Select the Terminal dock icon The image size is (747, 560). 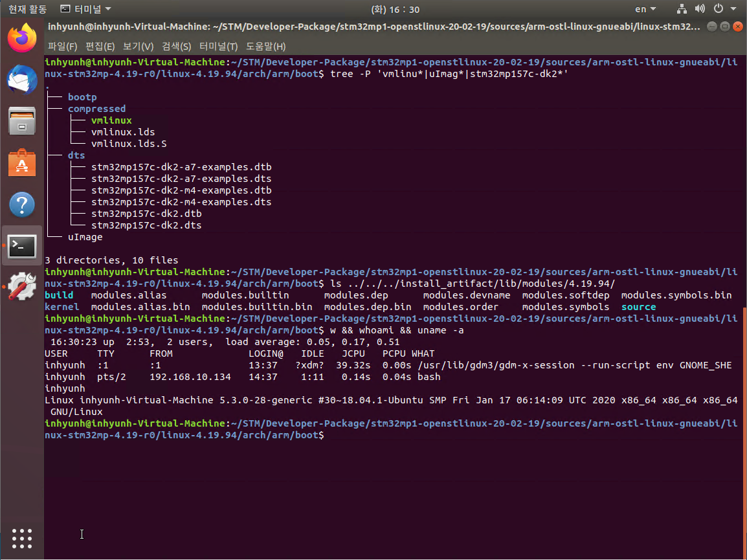pyautogui.click(x=22, y=246)
